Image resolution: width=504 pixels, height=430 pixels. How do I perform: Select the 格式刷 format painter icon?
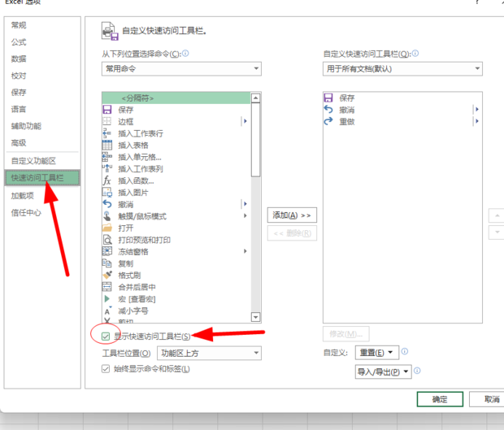(x=106, y=276)
